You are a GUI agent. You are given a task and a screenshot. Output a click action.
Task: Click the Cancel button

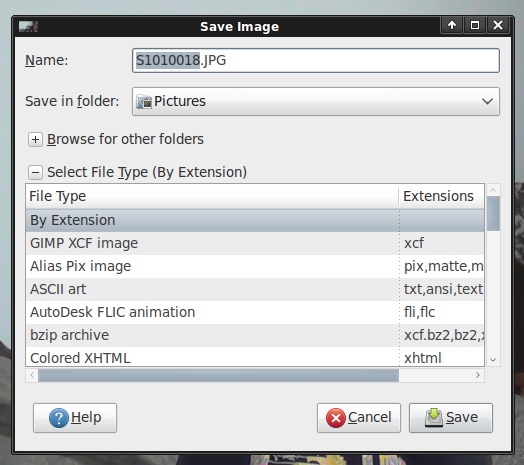[x=359, y=418]
